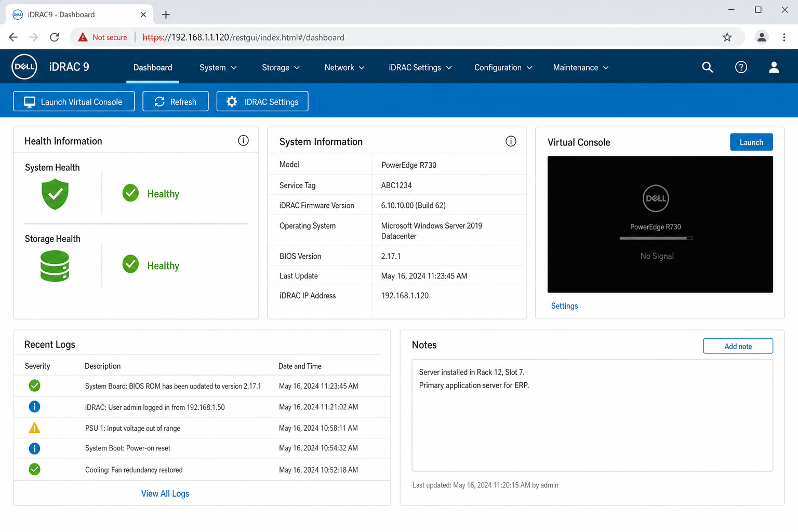Click the Virtual Console progress bar
Screen dimensions: 798x532
click(x=656, y=238)
